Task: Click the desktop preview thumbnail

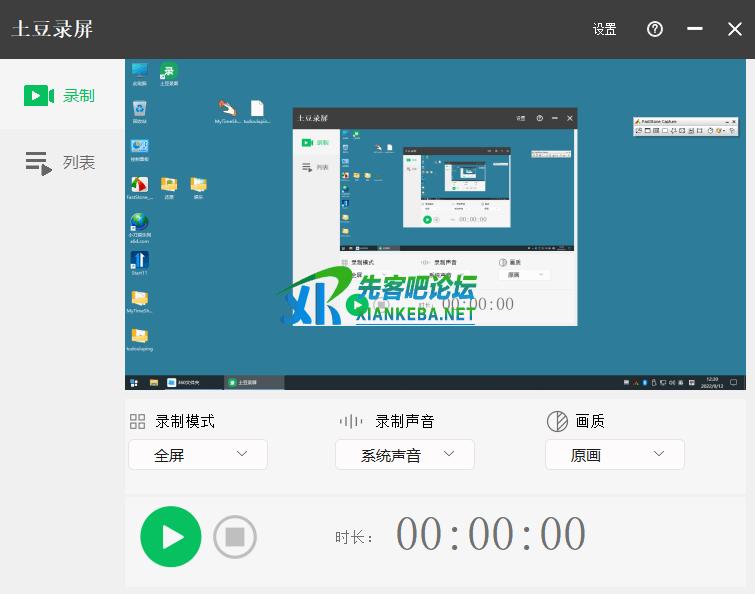Action: (x=436, y=225)
